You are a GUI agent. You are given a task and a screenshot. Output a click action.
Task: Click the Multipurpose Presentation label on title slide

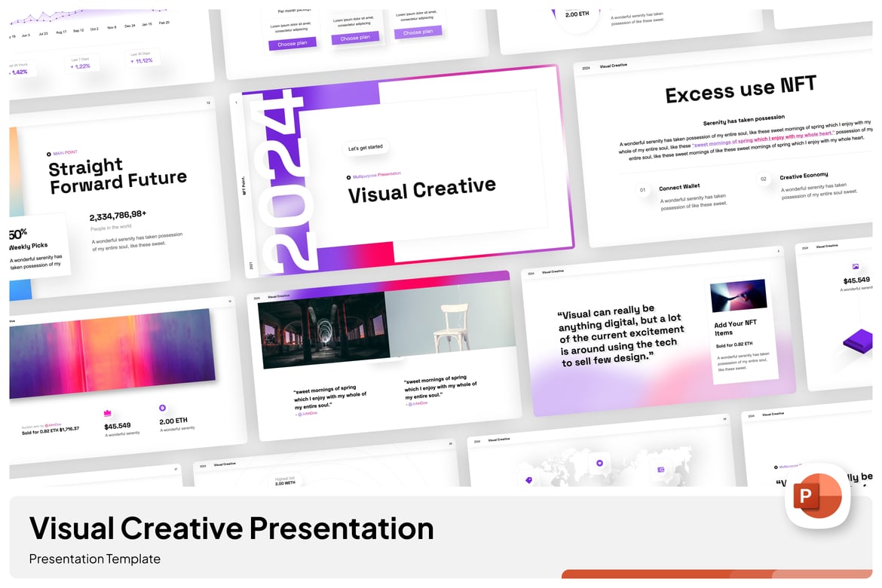tap(377, 174)
